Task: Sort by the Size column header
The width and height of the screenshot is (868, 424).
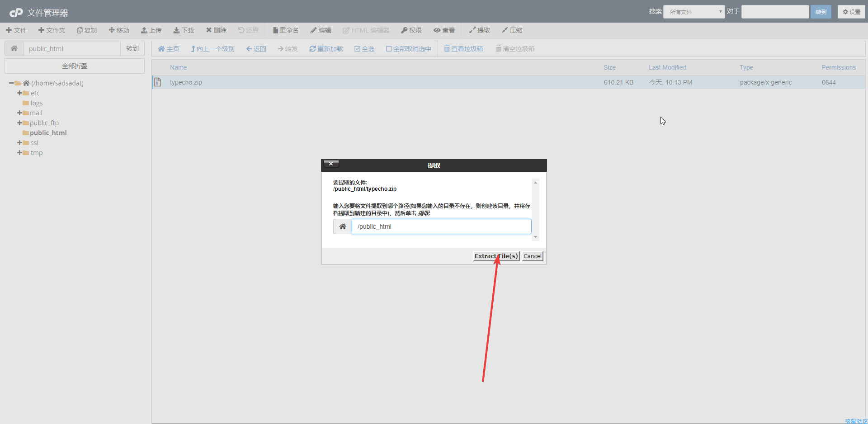Action: coord(609,67)
